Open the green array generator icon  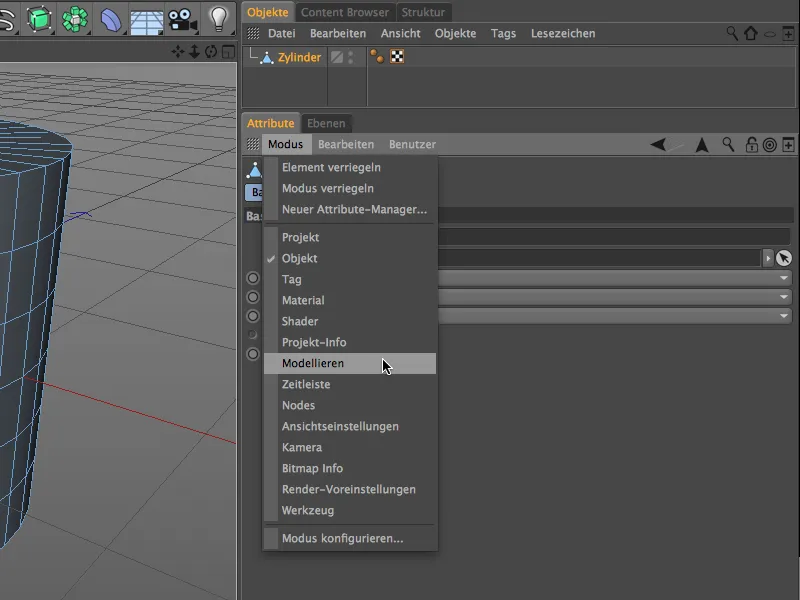pyautogui.click(x=75, y=19)
